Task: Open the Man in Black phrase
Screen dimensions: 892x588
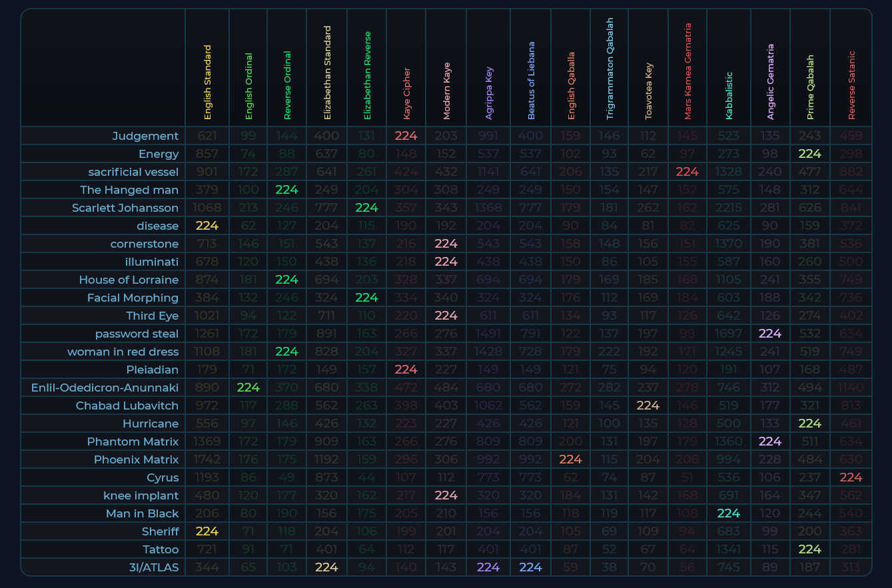Action: point(143,513)
